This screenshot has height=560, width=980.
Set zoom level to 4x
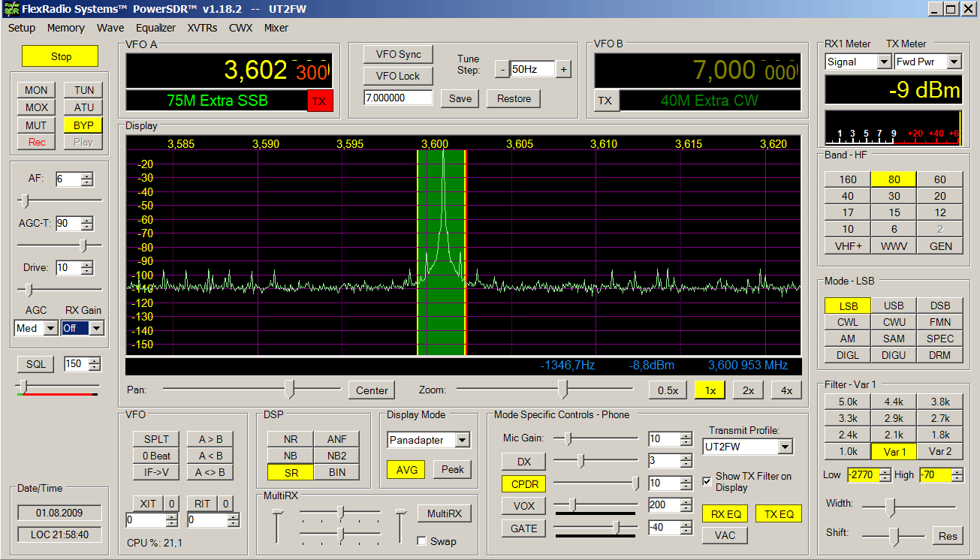point(786,390)
